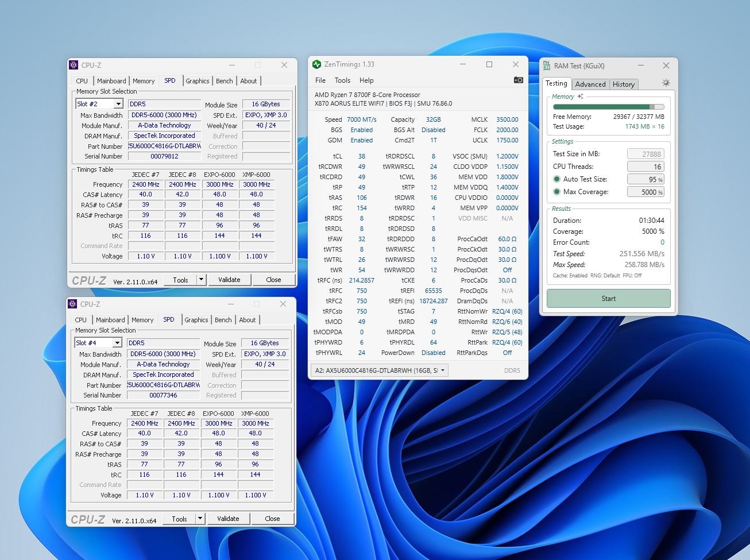Edit the CPU Threads field
Viewport: 750px width, 560px height.
tap(645, 167)
